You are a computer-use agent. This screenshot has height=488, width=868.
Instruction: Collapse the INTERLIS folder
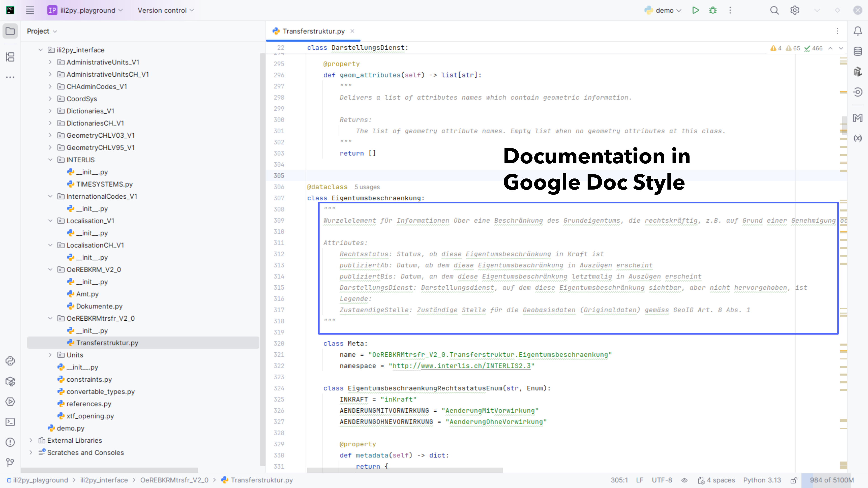pyautogui.click(x=50, y=160)
